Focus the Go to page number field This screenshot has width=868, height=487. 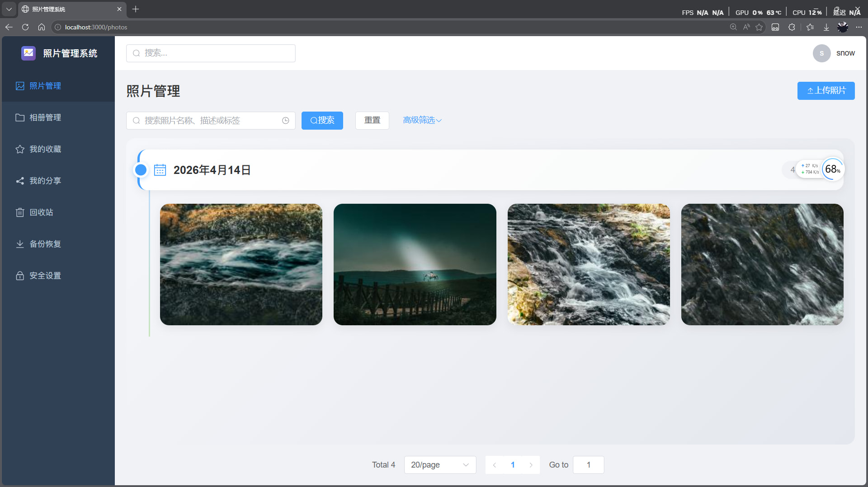click(x=588, y=465)
